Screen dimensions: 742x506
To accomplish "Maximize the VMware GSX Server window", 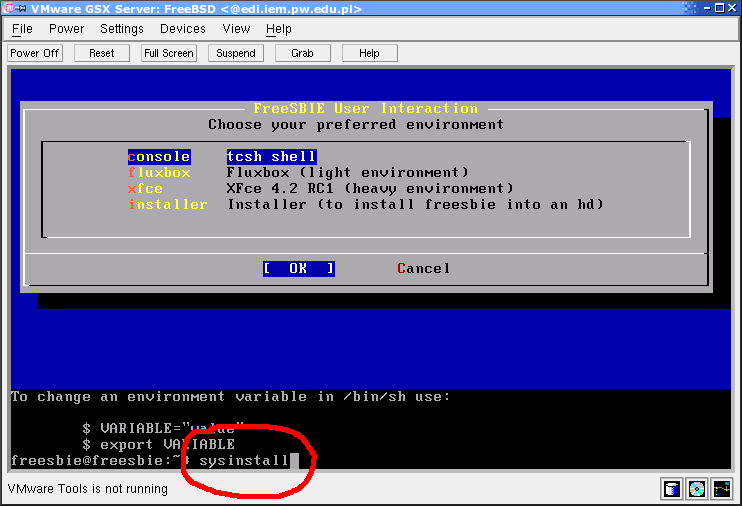I will point(719,8).
